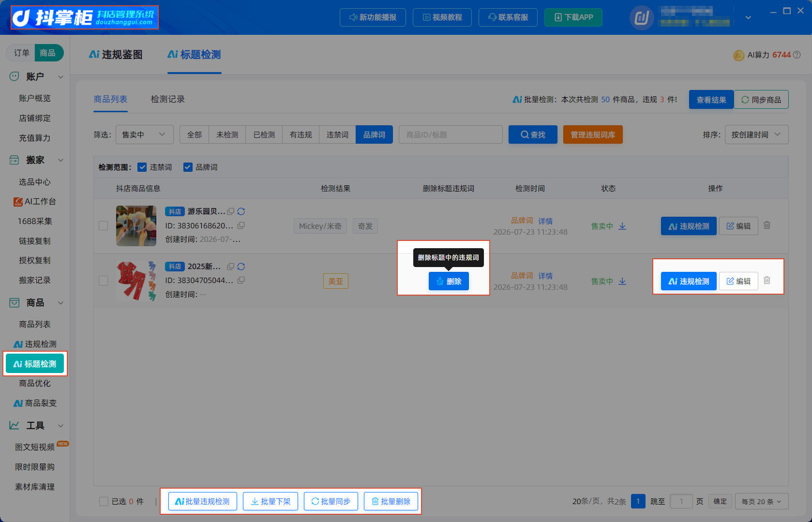812x522 pixels.
Task: Click the 跳至 page number input
Action: click(x=681, y=501)
